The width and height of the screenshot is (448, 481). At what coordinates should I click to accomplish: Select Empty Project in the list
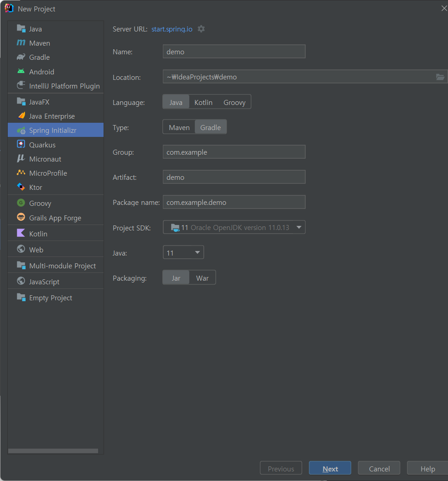click(x=56, y=298)
